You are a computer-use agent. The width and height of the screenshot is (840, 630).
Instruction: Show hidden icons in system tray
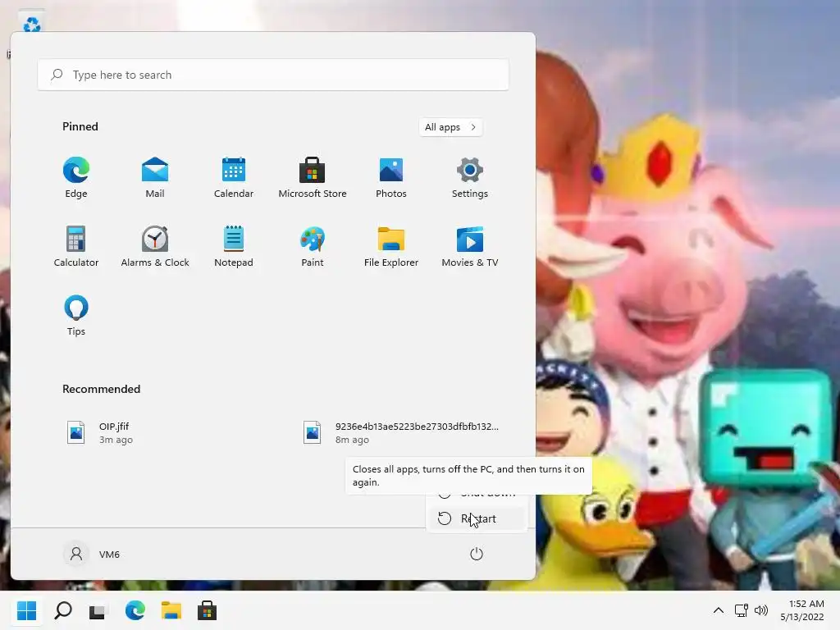pyautogui.click(x=719, y=610)
